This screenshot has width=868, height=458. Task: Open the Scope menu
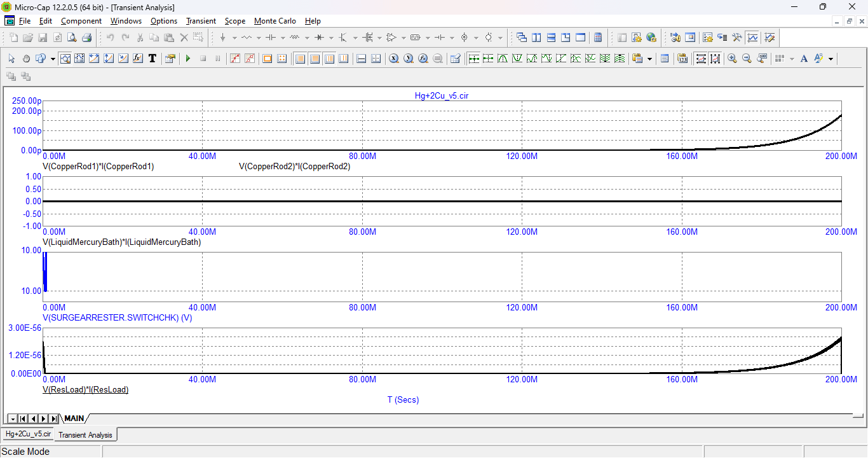[x=235, y=21]
